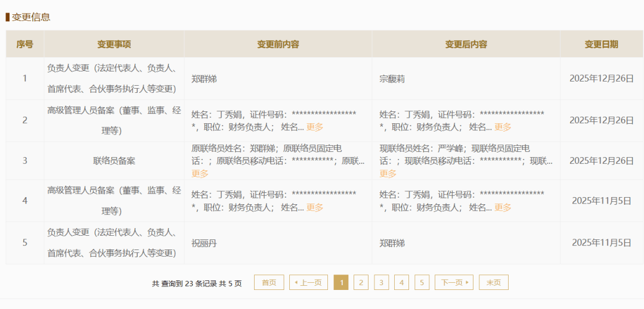Screen dimensions: 644x309
Task: Click the 变更事项 column header
Action: tap(114, 44)
